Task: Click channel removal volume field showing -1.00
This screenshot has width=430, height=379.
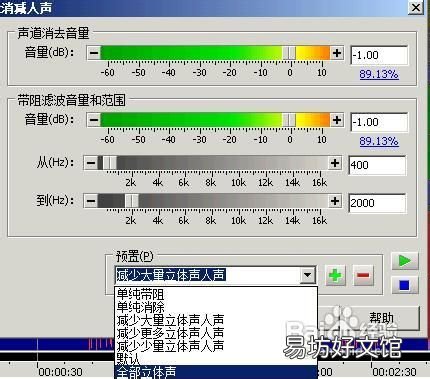Action: point(379,55)
